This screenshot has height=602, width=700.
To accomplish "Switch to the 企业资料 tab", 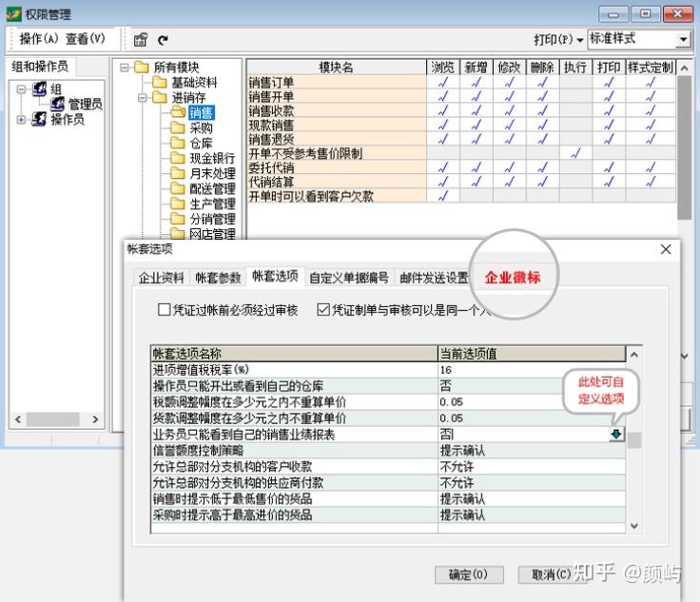I will coord(162,279).
